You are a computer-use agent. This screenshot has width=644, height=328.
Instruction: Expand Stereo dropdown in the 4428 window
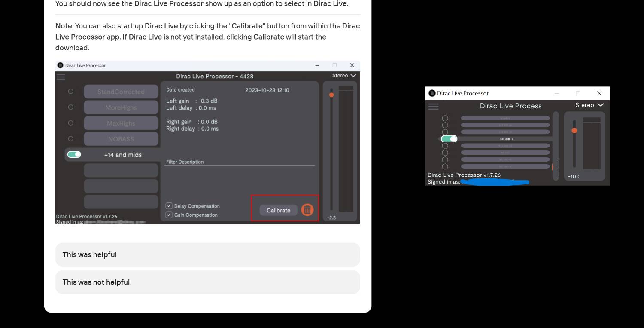pos(344,76)
